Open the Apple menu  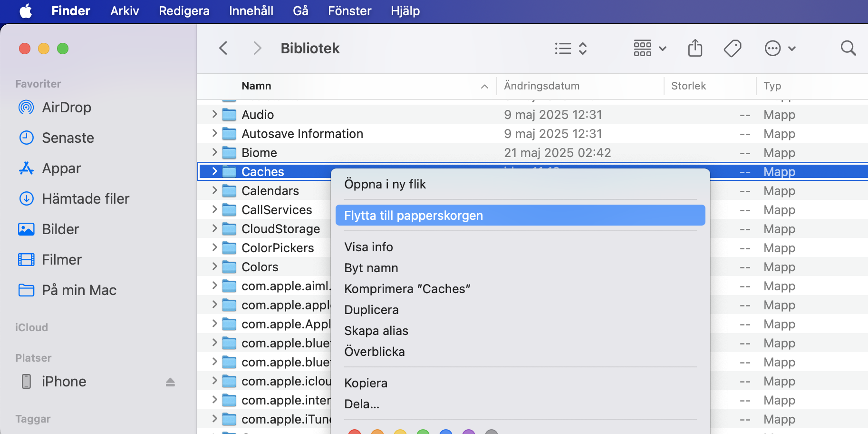[x=26, y=11]
